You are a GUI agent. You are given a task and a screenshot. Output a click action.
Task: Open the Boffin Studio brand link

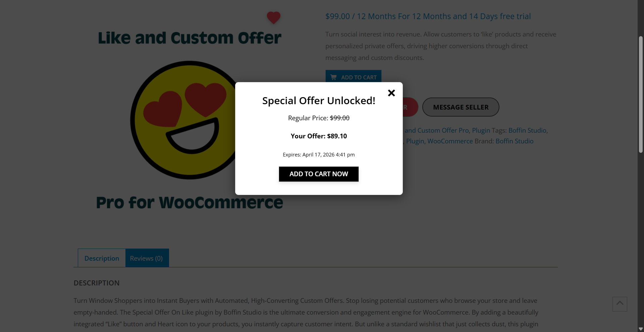(515, 141)
